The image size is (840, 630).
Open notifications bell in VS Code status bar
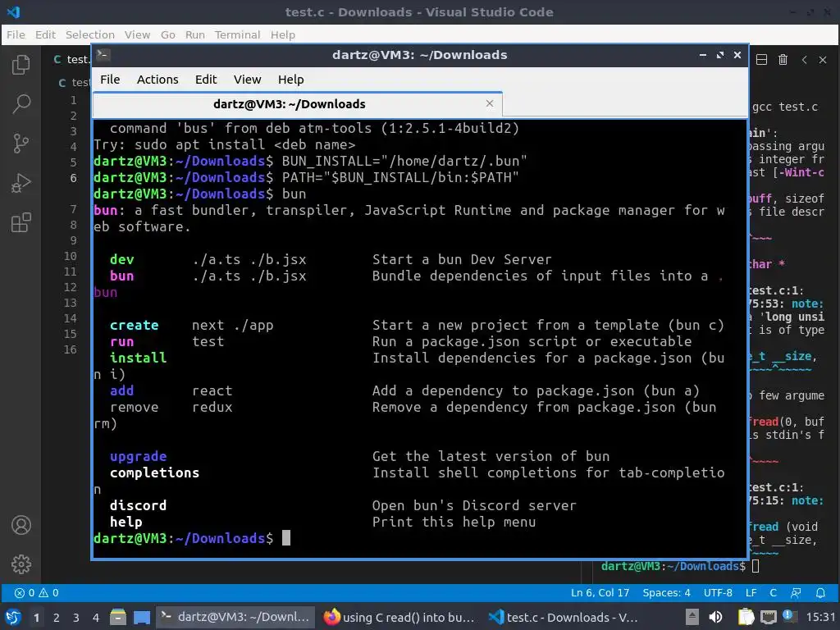coord(820,592)
